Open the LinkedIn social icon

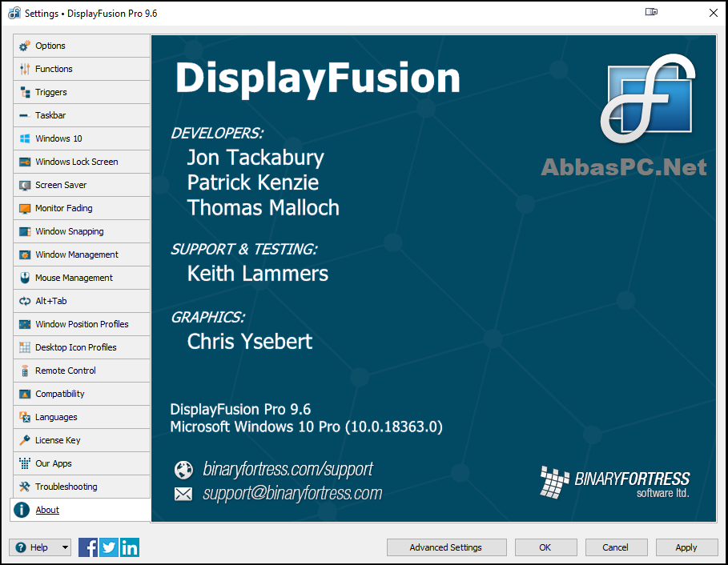coord(130,547)
